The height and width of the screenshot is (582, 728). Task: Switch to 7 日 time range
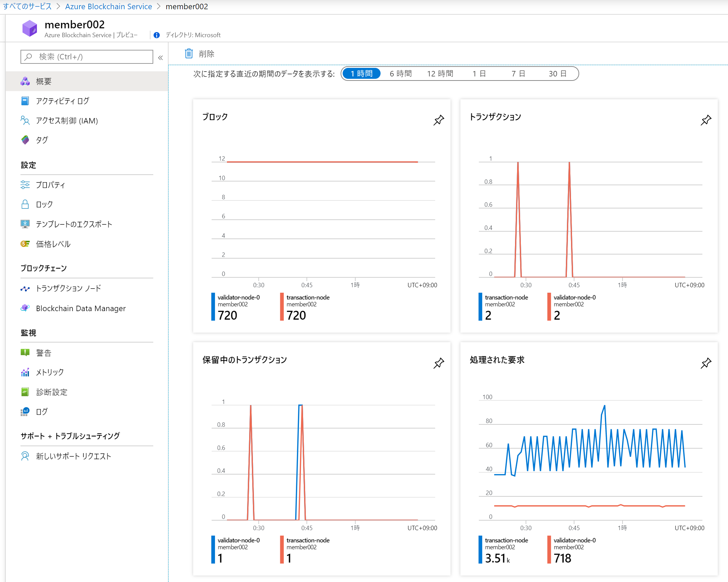518,74
